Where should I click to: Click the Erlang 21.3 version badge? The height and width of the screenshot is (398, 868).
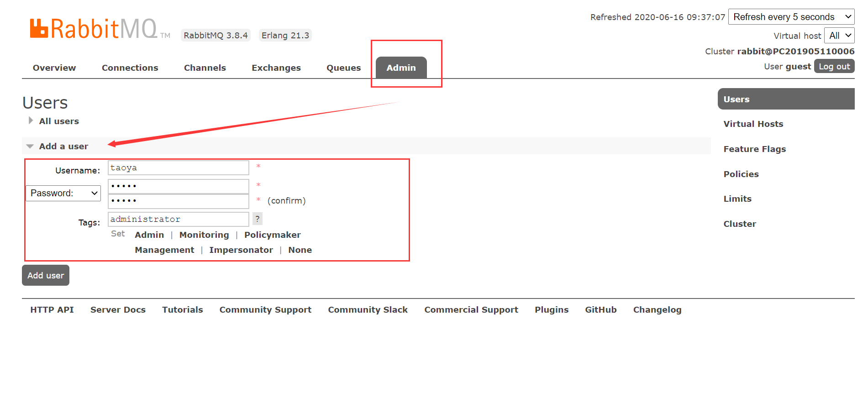285,35
